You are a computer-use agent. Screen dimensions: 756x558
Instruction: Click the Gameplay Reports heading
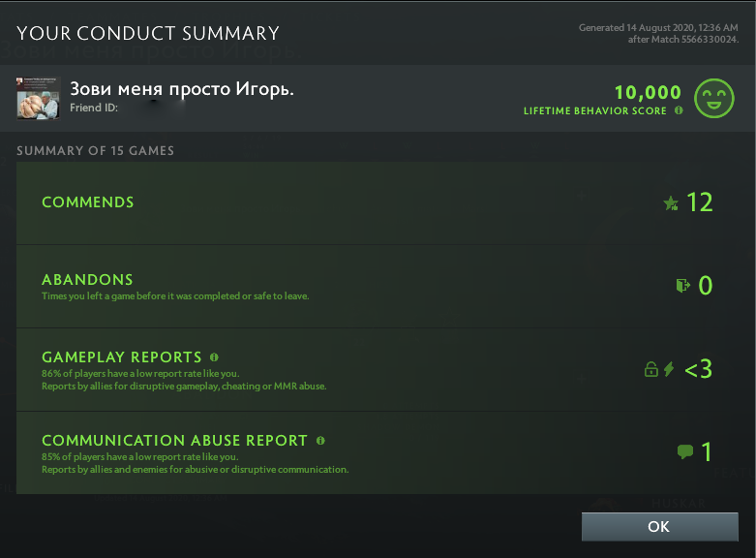pos(122,356)
